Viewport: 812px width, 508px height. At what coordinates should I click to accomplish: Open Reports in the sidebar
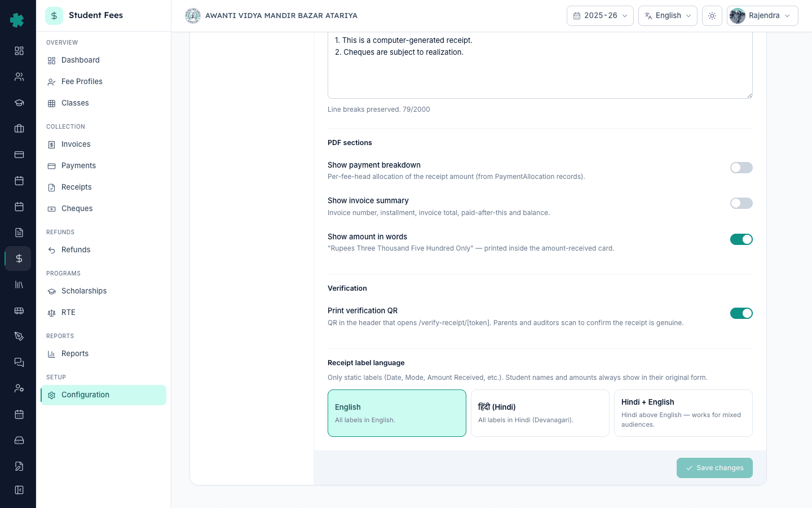click(x=103, y=354)
